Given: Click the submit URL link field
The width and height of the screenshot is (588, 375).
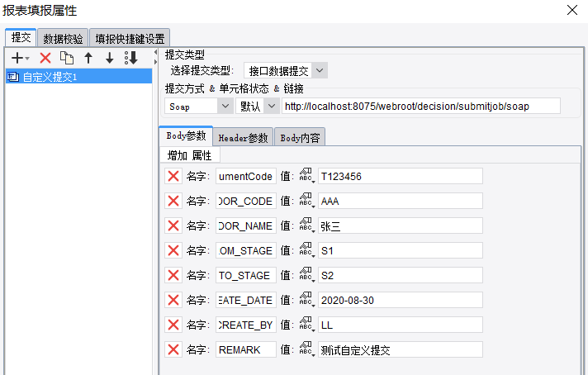Looking at the screenshot, I should [421, 106].
